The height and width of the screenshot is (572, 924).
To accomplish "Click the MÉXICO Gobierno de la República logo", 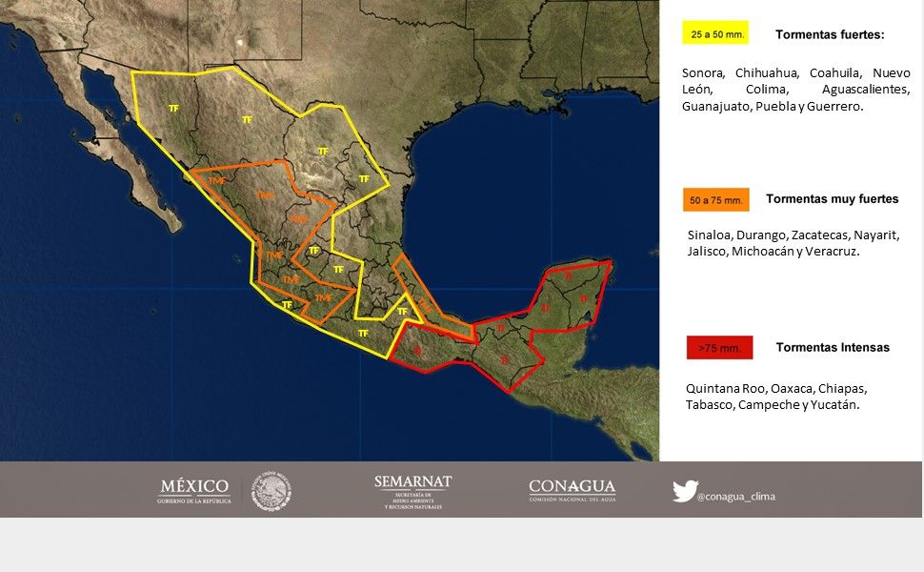I will 194,491.
